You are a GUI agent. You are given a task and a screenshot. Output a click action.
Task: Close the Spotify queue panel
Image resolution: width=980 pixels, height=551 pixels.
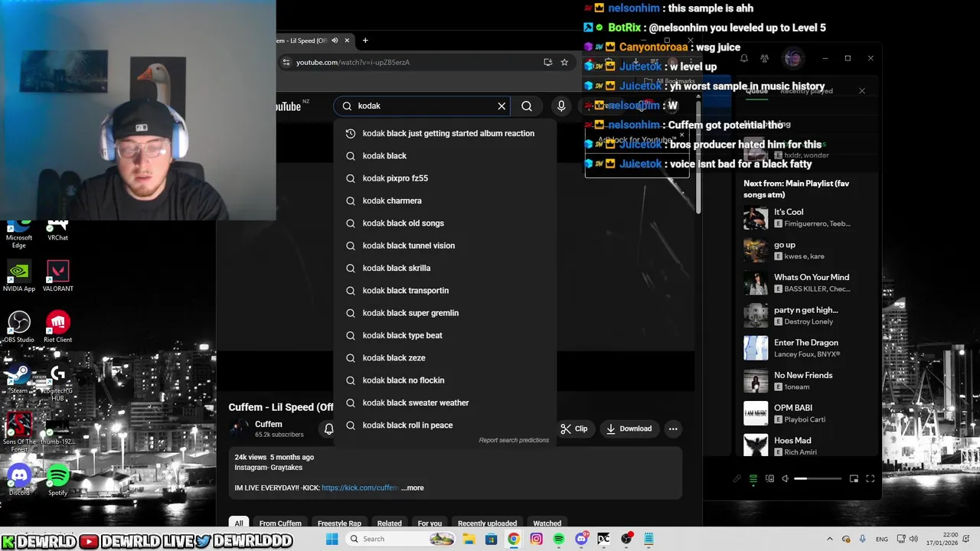click(x=861, y=91)
